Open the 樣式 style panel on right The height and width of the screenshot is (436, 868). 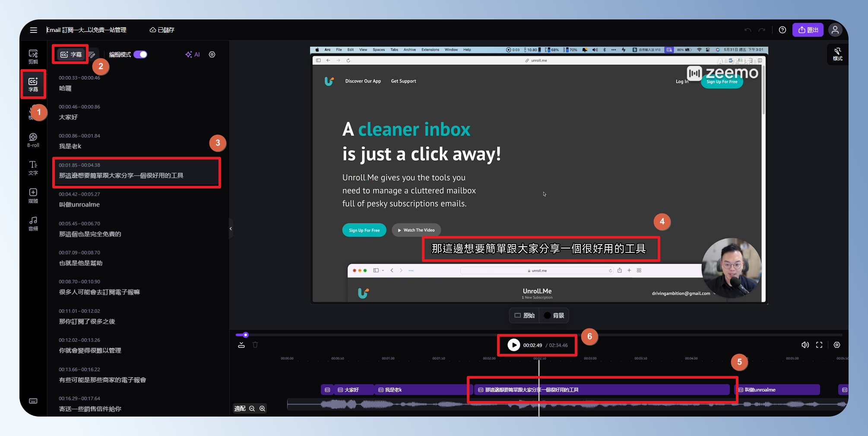coord(837,54)
